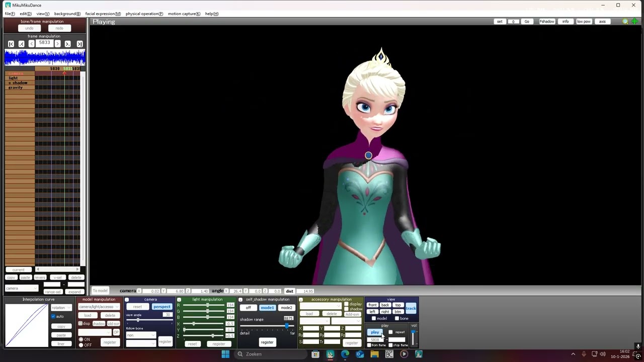Toggle the model checkbox in view panel

[x=374, y=318]
